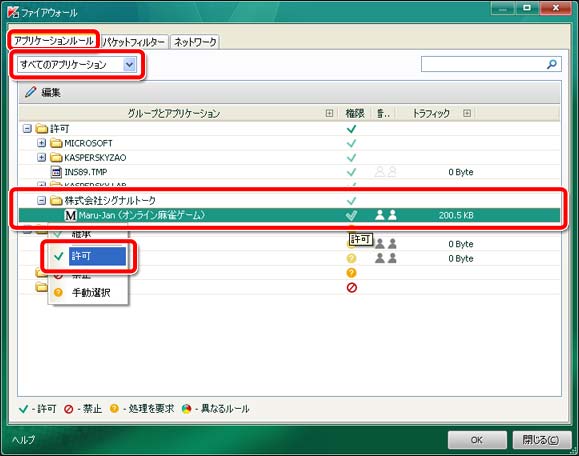
Task: Collapse the 株式会社シグナルトーク folder
Action: point(41,200)
